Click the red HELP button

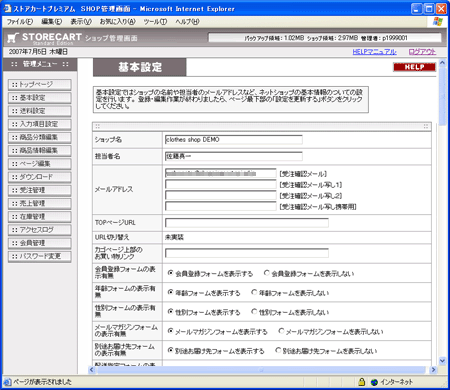click(x=414, y=67)
